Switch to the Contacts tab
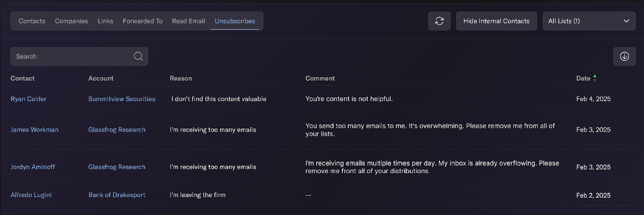This screenshot has height=215, width=644. coord(32,21)
